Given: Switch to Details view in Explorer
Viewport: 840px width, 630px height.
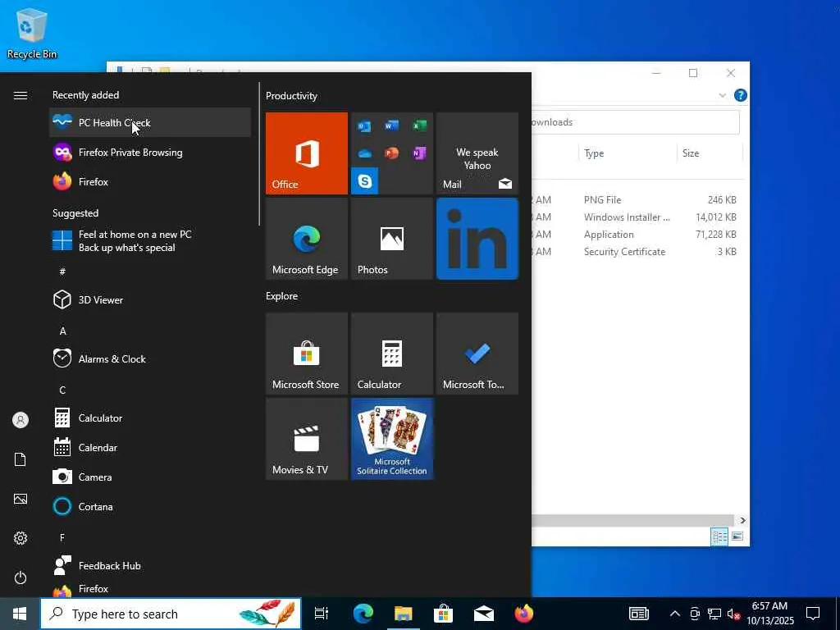Looking at the screenshot, I should pyautogui.click(x=719, y=536).
